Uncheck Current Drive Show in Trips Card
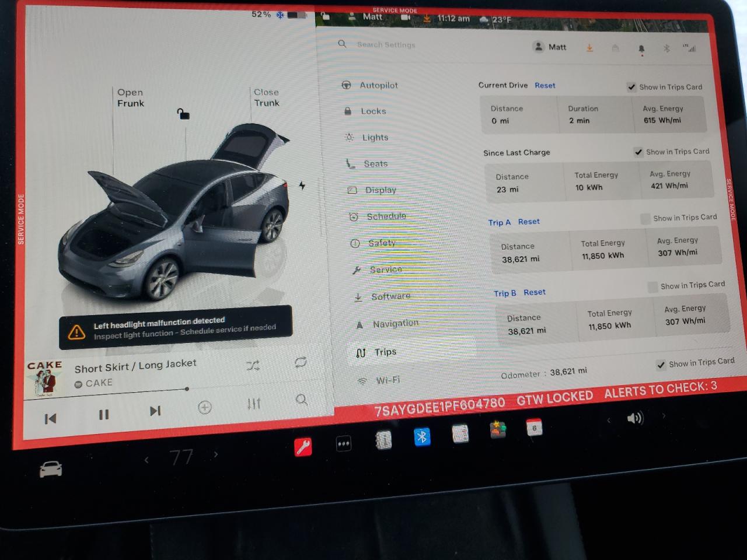Viewport: 747px width, 560px height. [x=631, y=87]
